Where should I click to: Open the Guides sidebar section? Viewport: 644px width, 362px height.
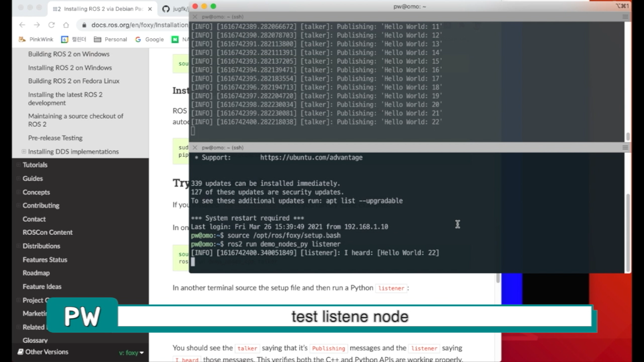(33, 178)
